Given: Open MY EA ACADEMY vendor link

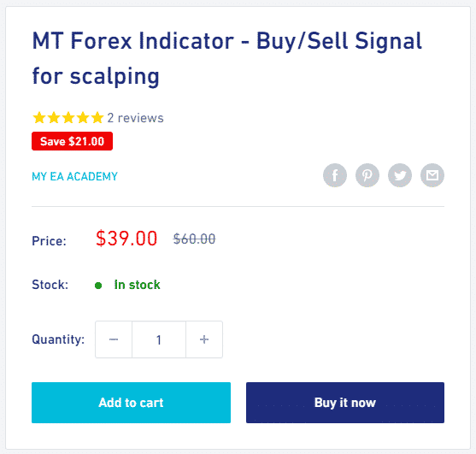Looking at the screenshot, I should (x=74, y=176).
